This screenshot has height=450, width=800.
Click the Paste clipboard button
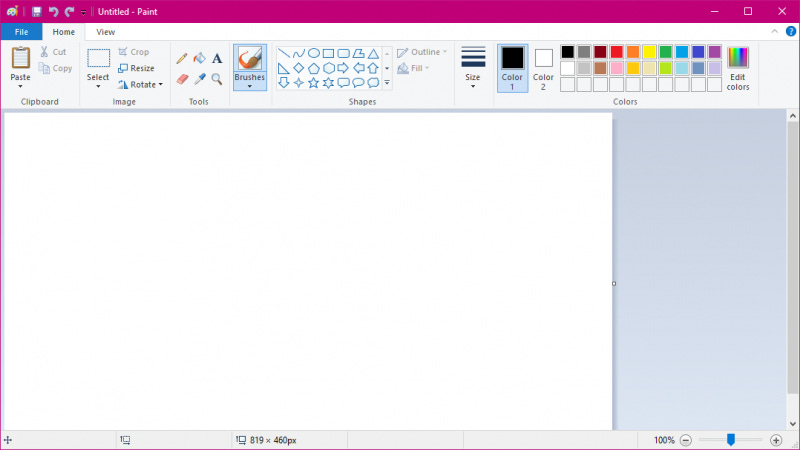[x=20, y=58]
